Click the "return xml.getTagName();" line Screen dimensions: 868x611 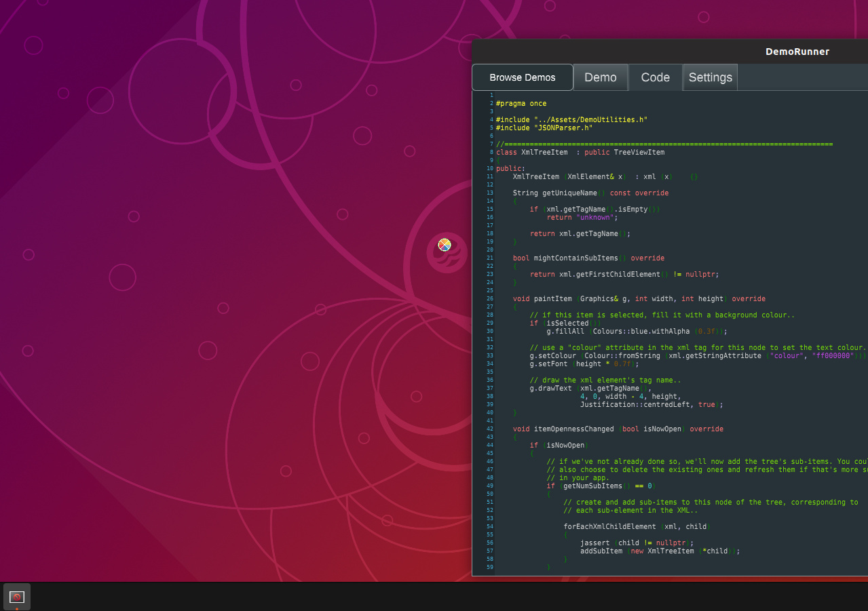(x=580, y=233)
